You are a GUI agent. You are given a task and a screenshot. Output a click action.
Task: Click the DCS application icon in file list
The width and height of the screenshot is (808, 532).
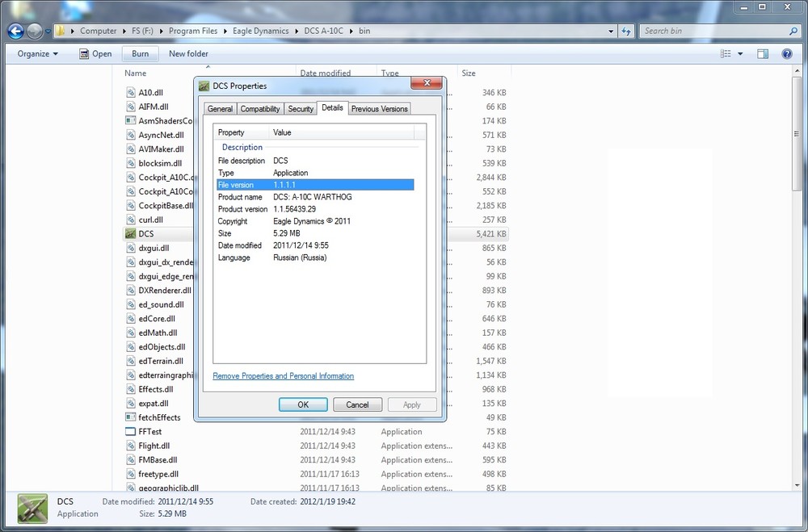click(x=131, y=234)
